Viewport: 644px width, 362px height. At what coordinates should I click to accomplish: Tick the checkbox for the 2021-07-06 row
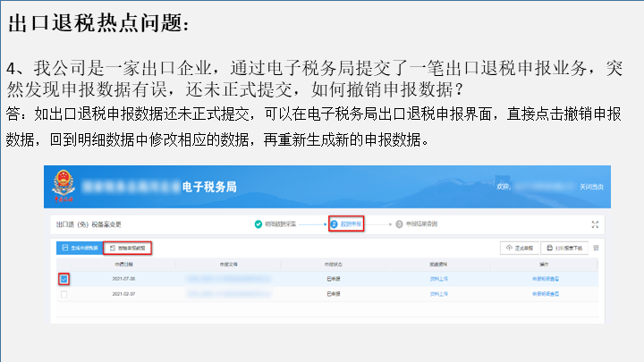(x=64, y=279)
